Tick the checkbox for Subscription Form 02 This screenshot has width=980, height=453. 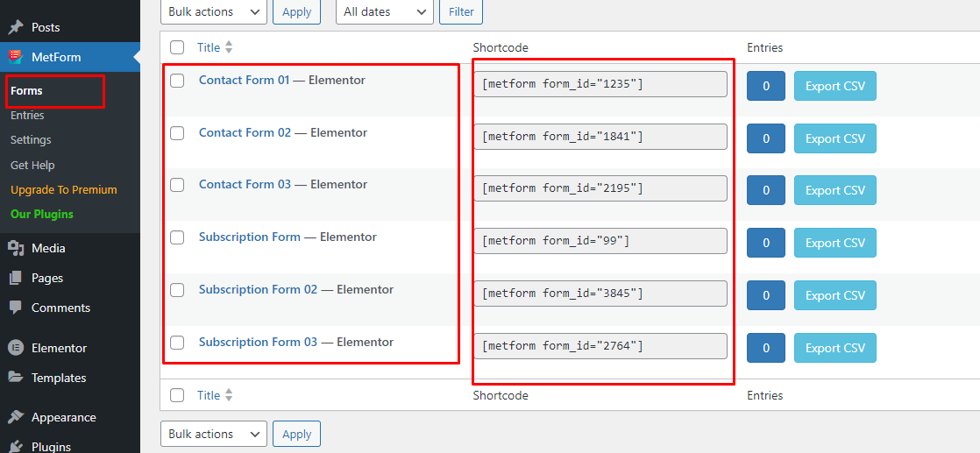click(177, 290)
